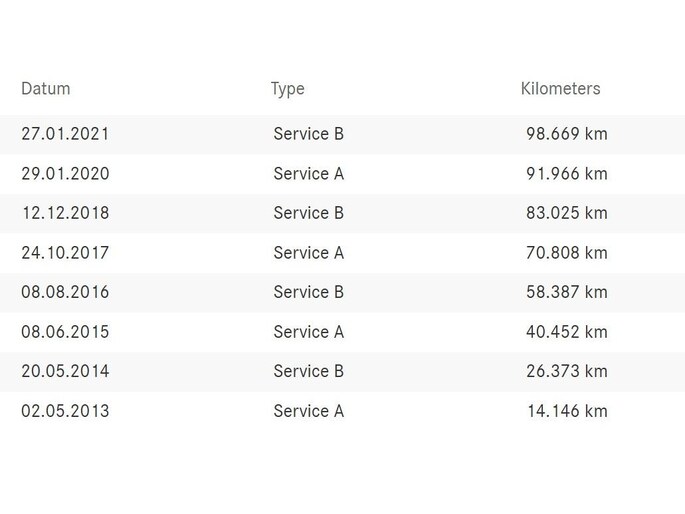This screenshot has width=685, height=514.
Task: Click Service A in the 2013 row
Action: click(x=308, y=411)
